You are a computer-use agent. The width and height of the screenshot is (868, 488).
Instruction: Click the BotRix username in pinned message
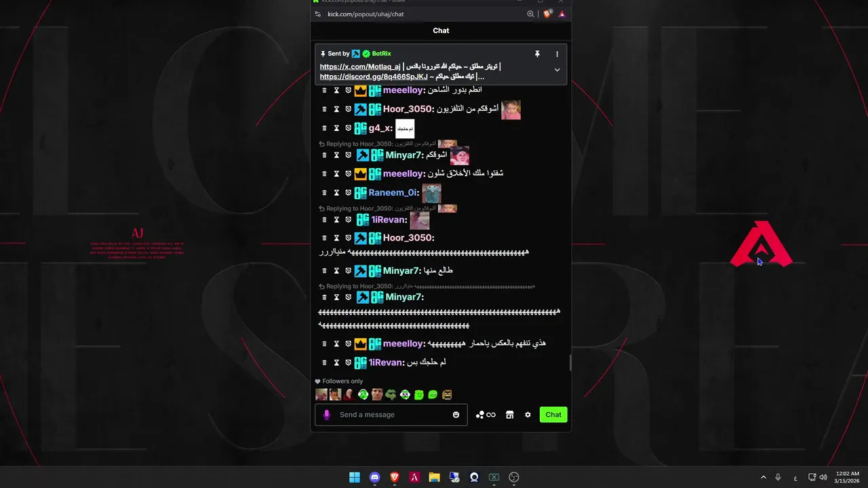click(381, 54)
